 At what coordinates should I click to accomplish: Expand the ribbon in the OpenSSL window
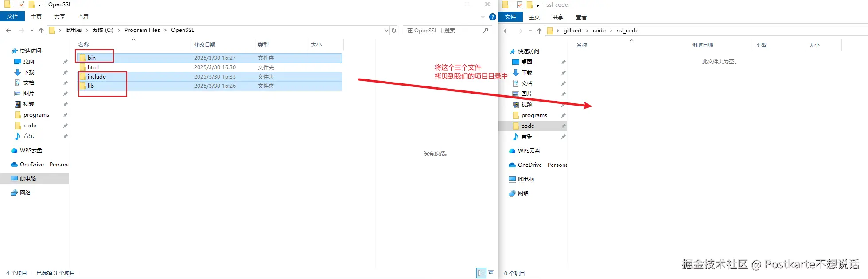[483, 17]
